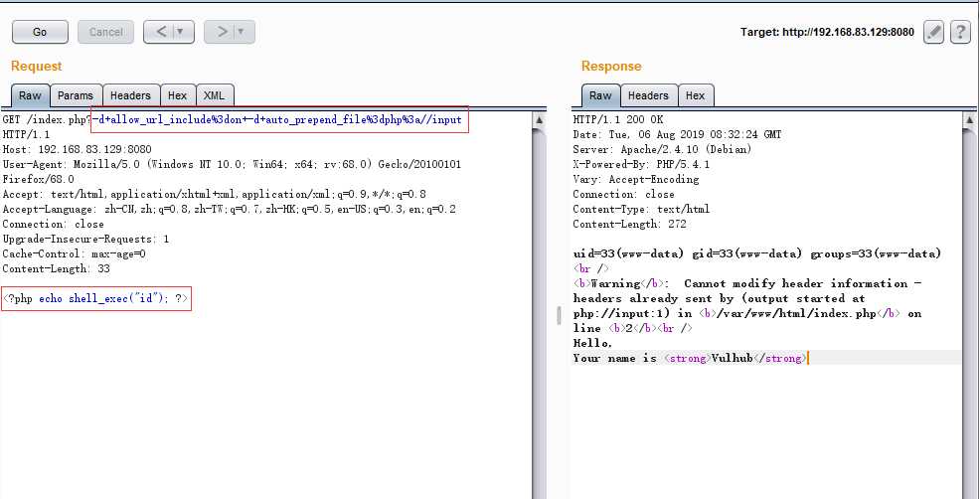
Task: Open the Response Hex tab
Action: (x=695, y=95)
